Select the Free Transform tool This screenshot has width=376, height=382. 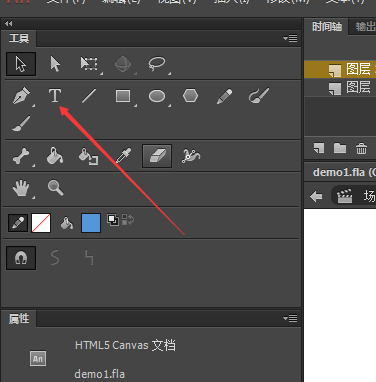coord(89,64)
